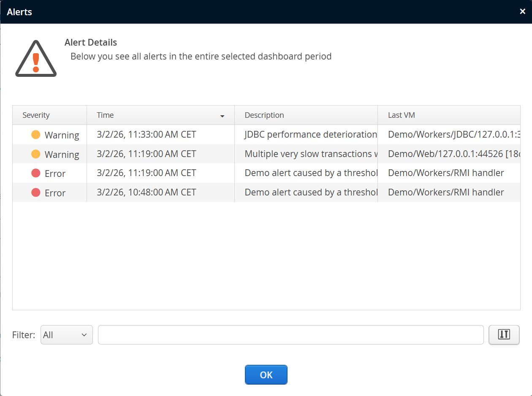Open the Filter 'All' dropdown
532x396 pixels.
pos(67,335)
